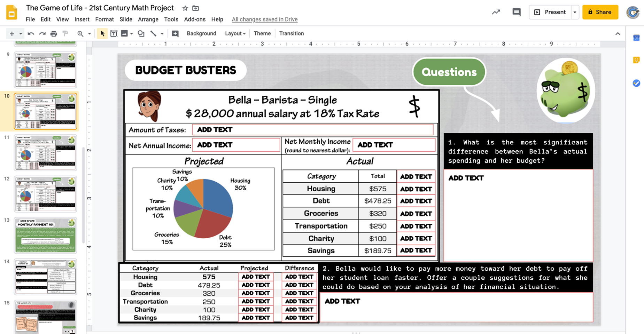
Task: Open the Google account avatar
Action: 633,12
